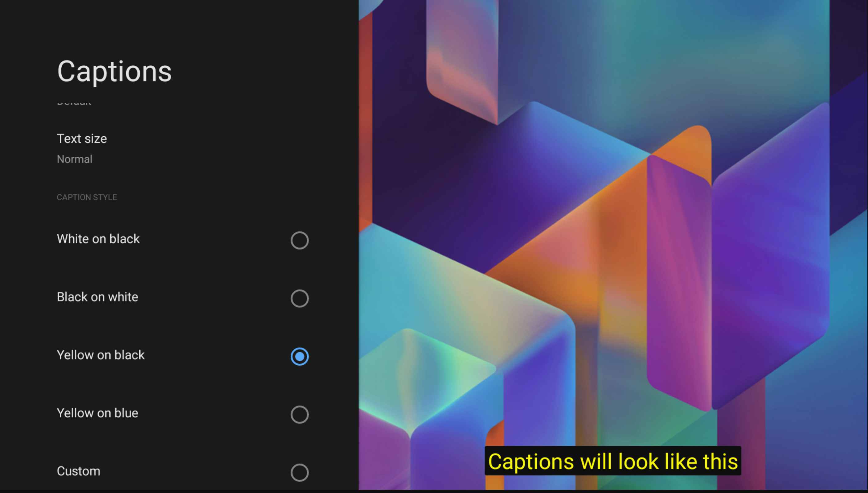Click the Captions page title
Screen dimensions: 868x493
click(114, 72)
